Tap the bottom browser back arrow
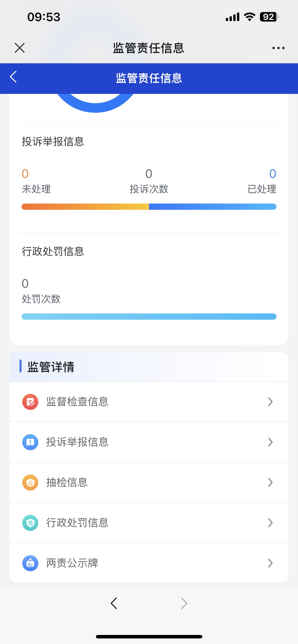This screenshot has height=644, width=298. [x=114, y=603]
